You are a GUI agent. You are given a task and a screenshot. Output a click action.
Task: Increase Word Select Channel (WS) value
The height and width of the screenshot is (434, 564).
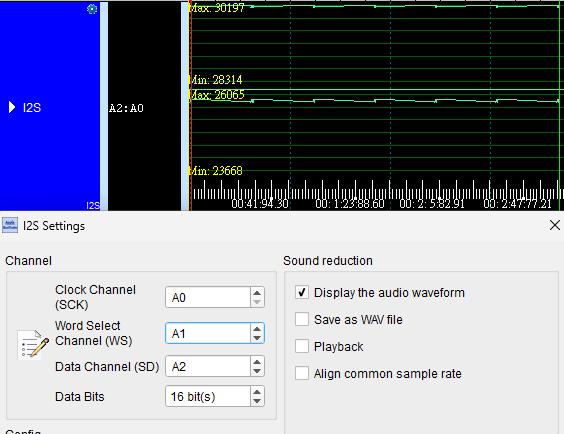(257, 329)
